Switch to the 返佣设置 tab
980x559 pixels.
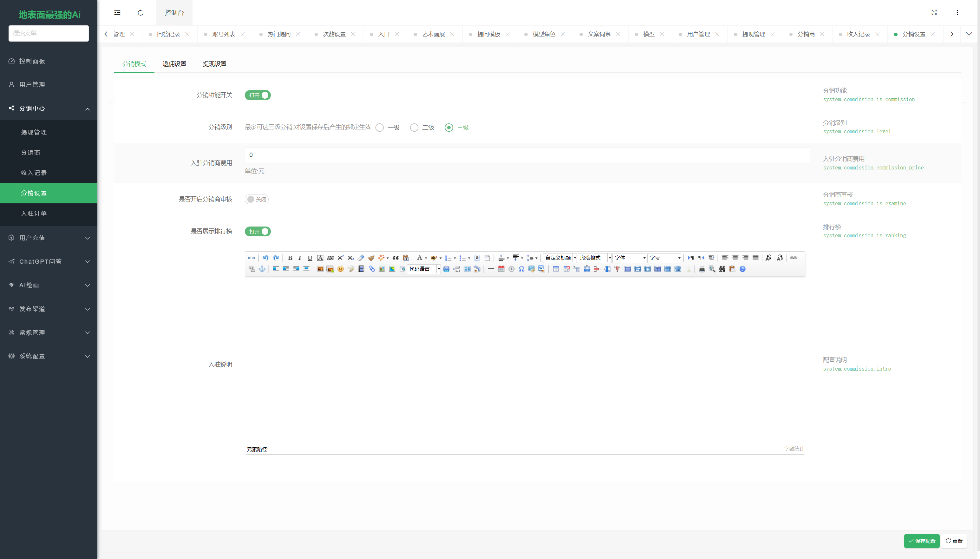point(174,64)
